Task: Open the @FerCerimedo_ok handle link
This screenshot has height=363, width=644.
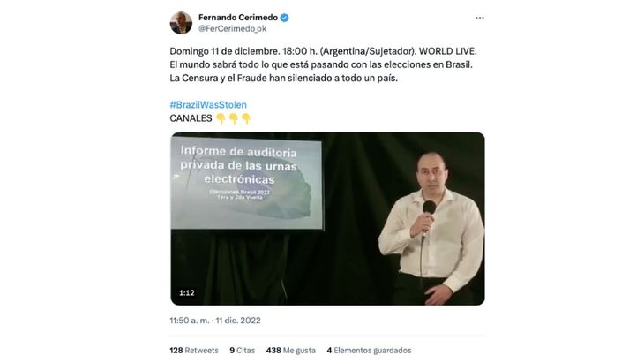Action: pyautogui.click(x=233, y=29)
